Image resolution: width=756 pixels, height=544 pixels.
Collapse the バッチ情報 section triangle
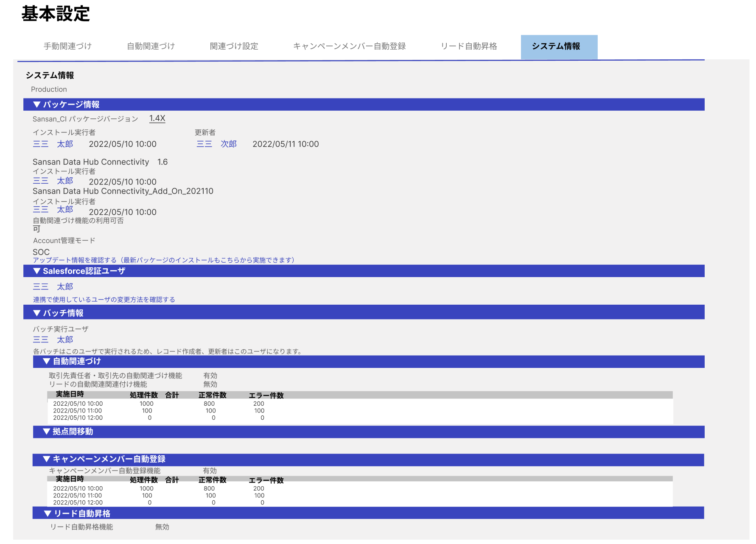pos(37,313)
